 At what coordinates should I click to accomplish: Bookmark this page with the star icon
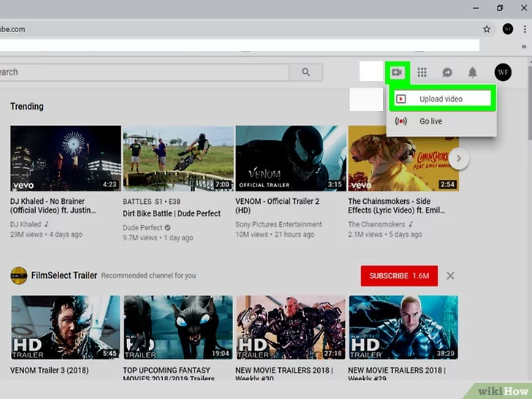coord(487,29)
